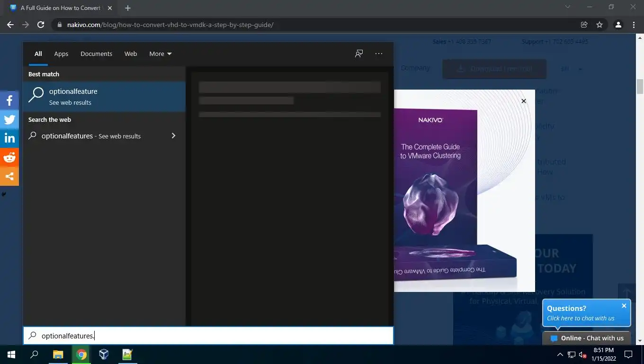Switch to Chrome in the taskbar
This screenshot has width=644, height=364.
[81, 355]
